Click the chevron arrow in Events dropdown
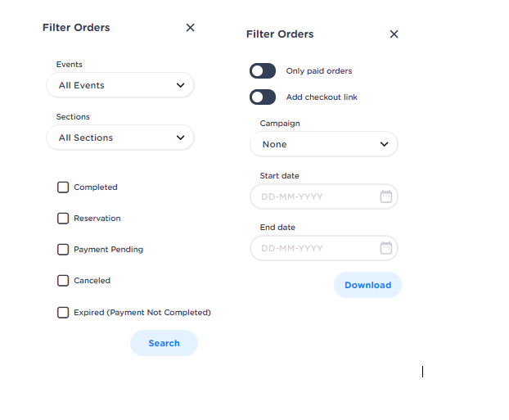The height and width of the screenshot is (420, 509). (x=181, y=85)
